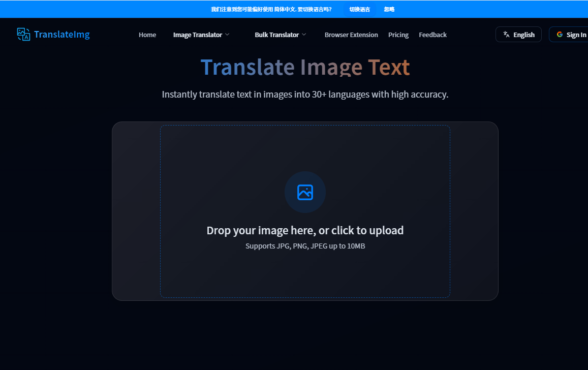Expand the chevron beside Bulk Translator
This screenshot has width=588, height=370.
tap(304, 35)
